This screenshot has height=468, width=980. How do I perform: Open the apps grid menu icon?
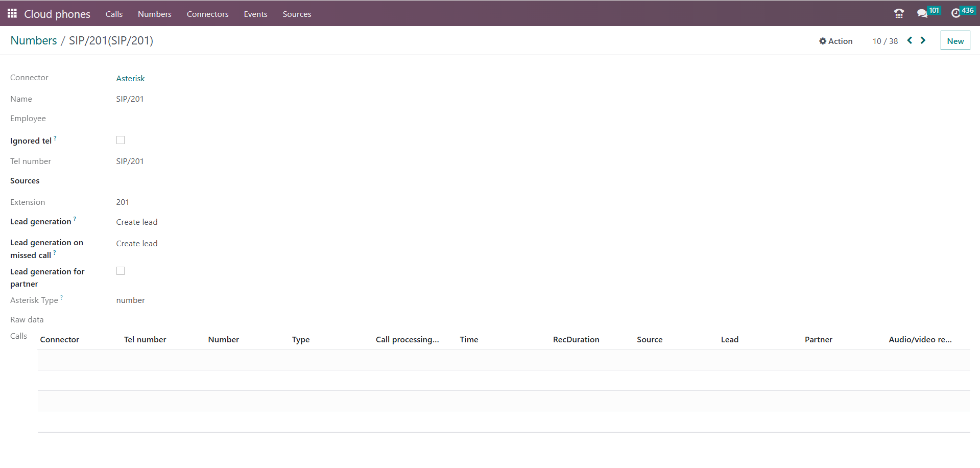[x=12, y=13]
